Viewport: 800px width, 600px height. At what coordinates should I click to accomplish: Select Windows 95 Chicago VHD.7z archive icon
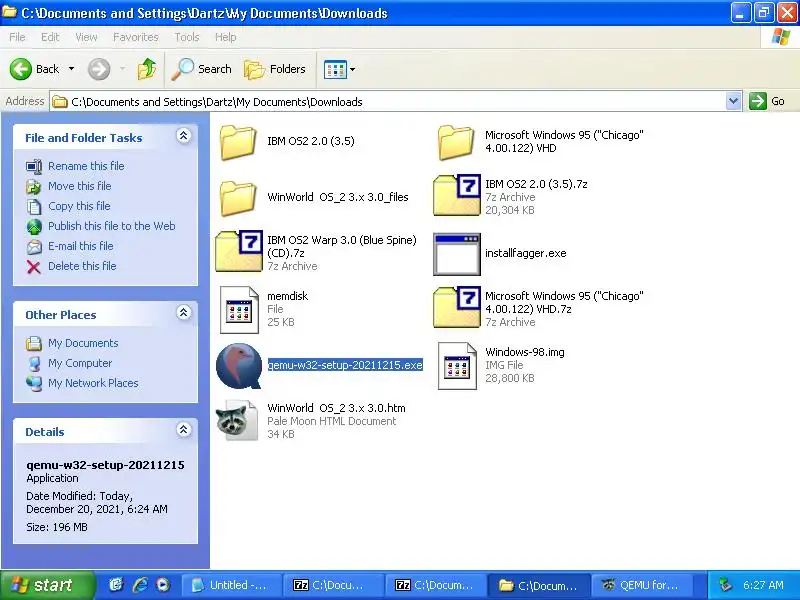click(x=457, y=307)
